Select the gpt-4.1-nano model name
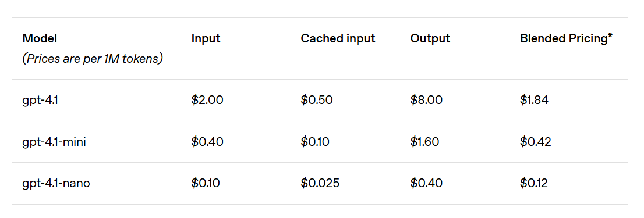Image resolution: width=644 pixels, height=218 pixels. (56, 184)
